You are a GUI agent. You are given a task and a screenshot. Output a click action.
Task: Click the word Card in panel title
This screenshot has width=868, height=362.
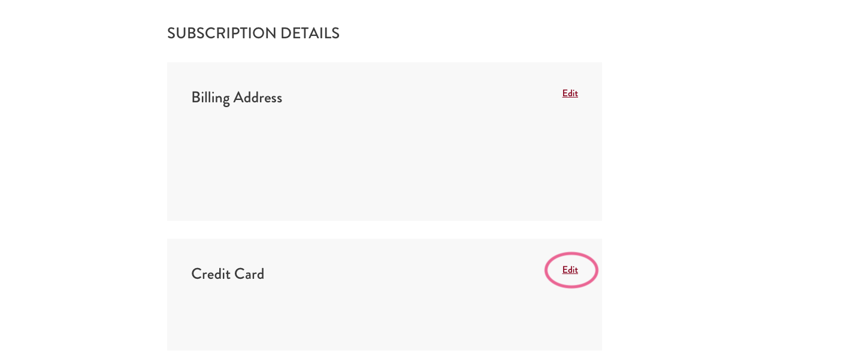[x=250, y=274]
